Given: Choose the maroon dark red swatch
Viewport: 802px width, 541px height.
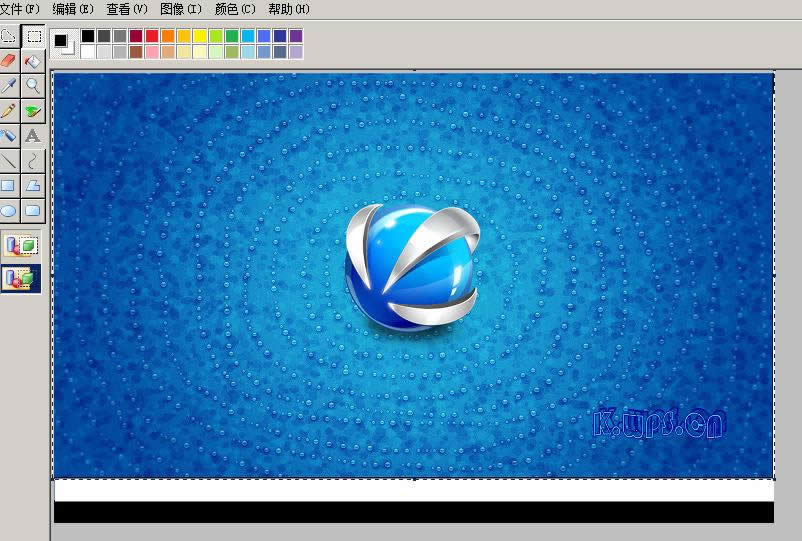Looking at the screenshot, I should [x=136, y=36].
